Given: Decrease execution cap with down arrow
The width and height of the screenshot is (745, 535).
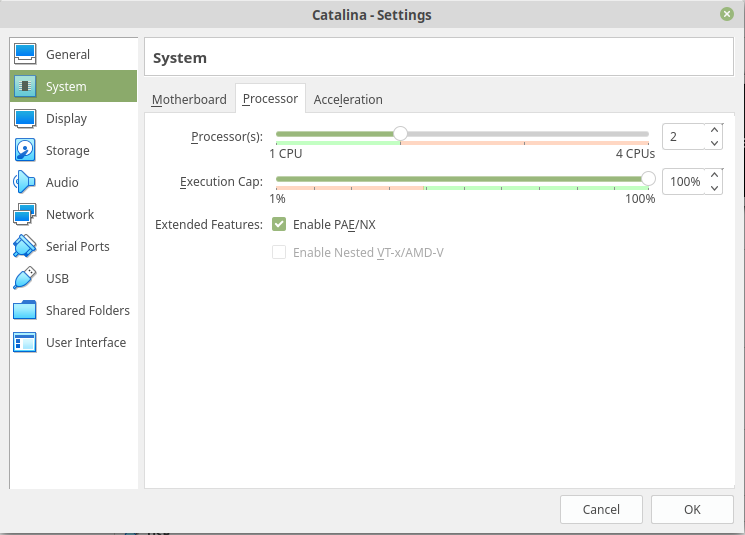Looking at the screenshot, I should [x=713, y=189].
